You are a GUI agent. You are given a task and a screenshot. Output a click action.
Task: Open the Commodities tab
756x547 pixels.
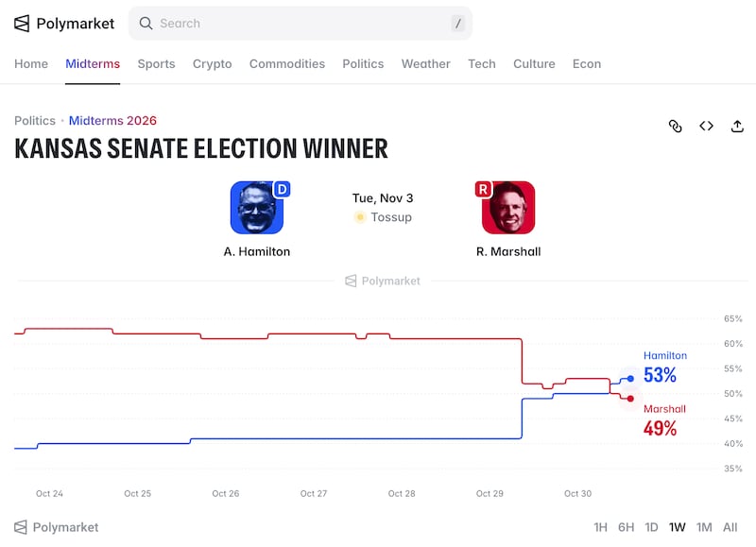[x=287, y=64]
